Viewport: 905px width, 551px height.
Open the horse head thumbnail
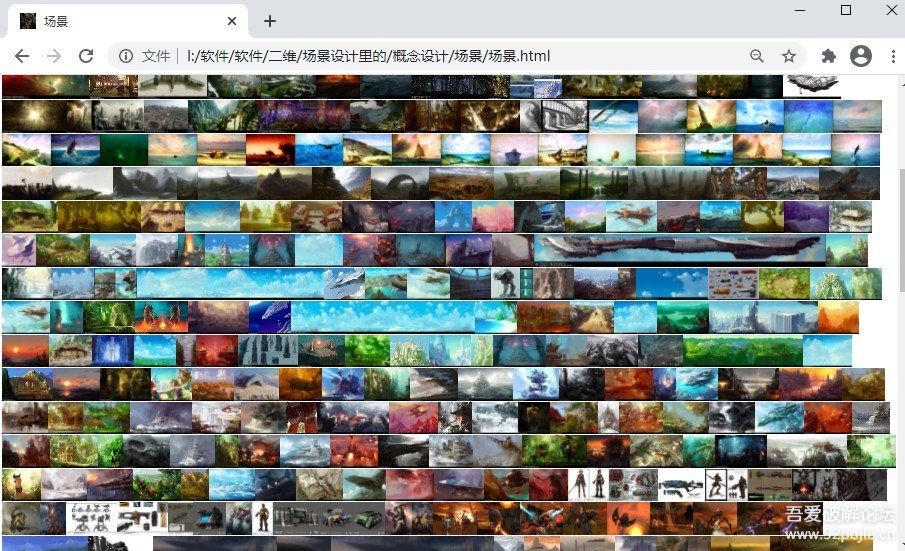click(21, 485)
